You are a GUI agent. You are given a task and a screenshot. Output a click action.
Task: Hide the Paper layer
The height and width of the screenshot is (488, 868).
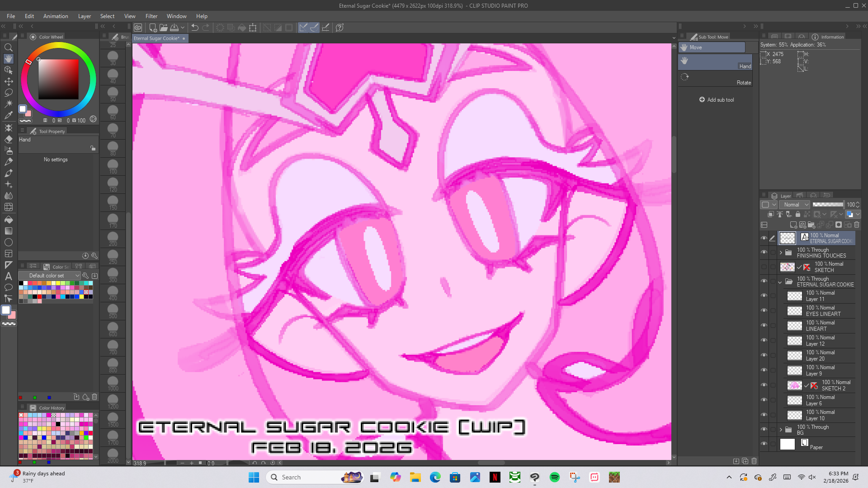click(x=764, y=444)
